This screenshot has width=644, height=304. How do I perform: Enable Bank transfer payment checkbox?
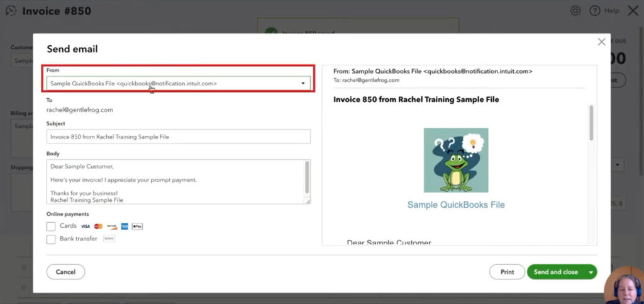(x=51, y=239)
